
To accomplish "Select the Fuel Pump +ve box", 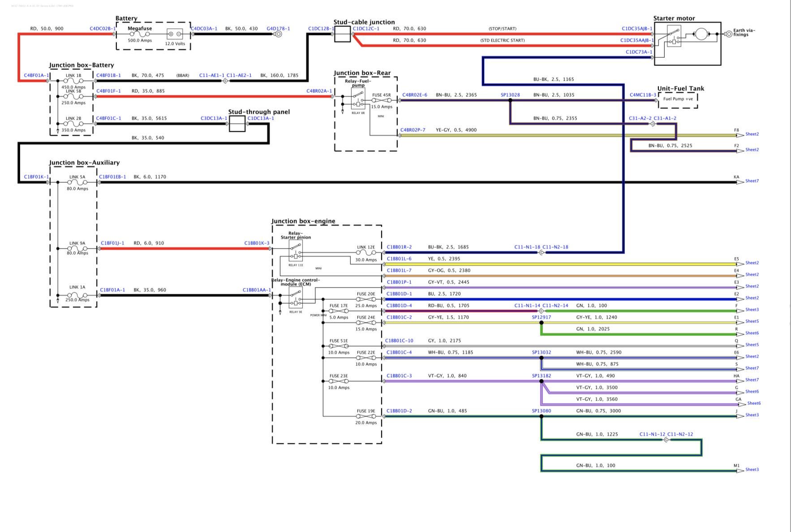I will click(678, 99).
